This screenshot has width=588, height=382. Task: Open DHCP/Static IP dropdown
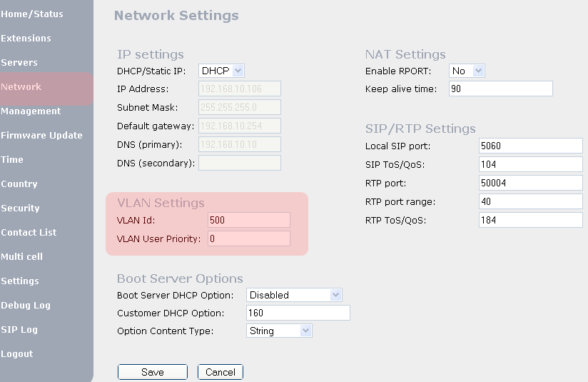pos(222,71)
